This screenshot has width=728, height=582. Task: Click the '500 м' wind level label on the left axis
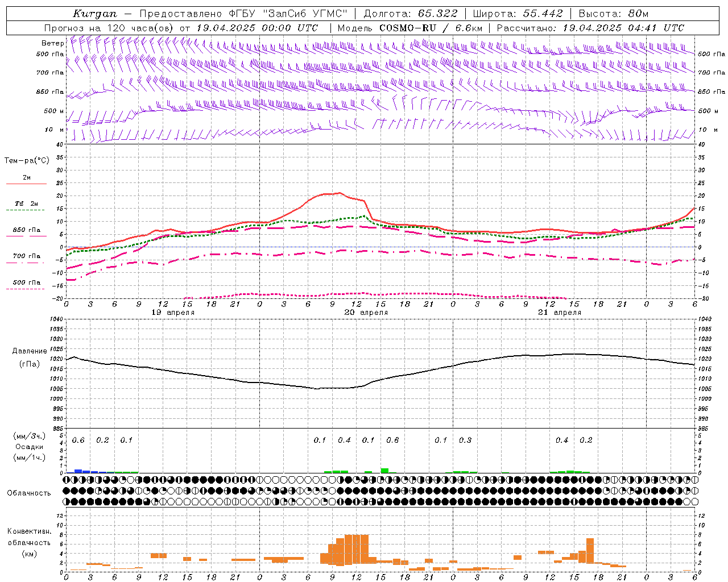tap(53, 111)
